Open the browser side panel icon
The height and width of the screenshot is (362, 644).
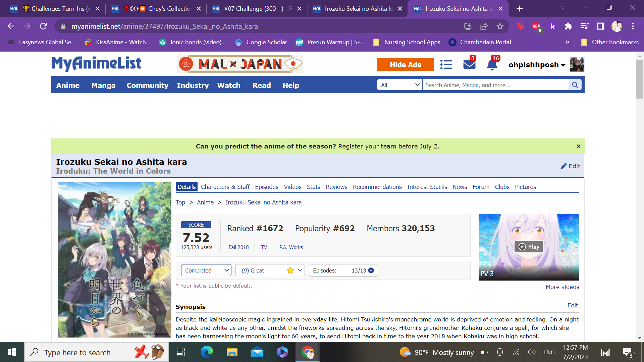pos(601,26)
